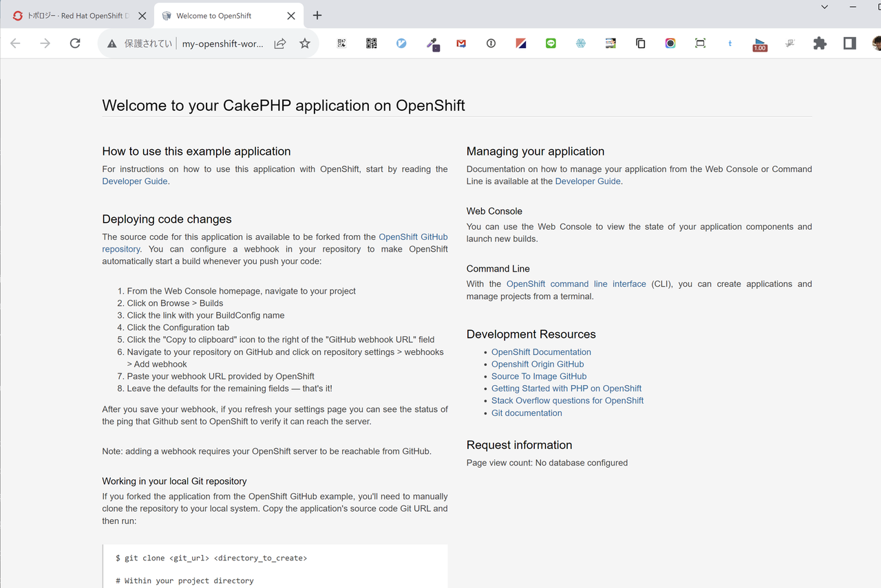
Task: Open the screen capture frame extension
Action: tap(700, 43)
